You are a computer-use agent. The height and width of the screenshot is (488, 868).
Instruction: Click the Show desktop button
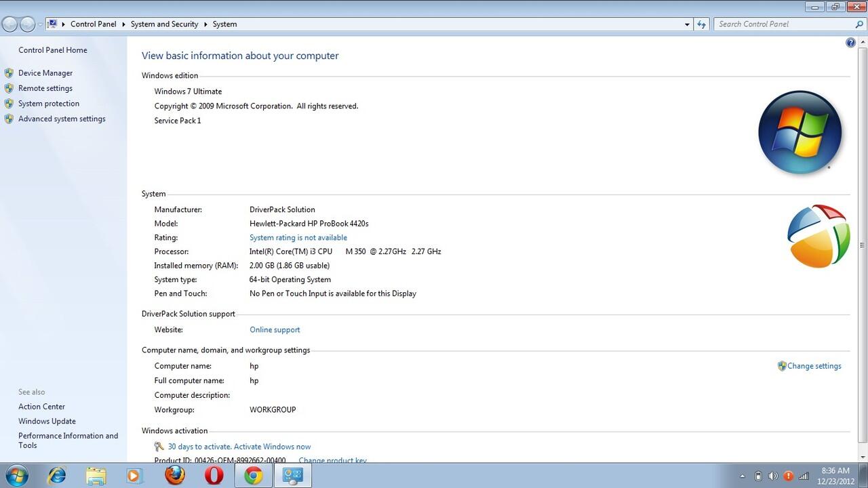click(863, 476)
